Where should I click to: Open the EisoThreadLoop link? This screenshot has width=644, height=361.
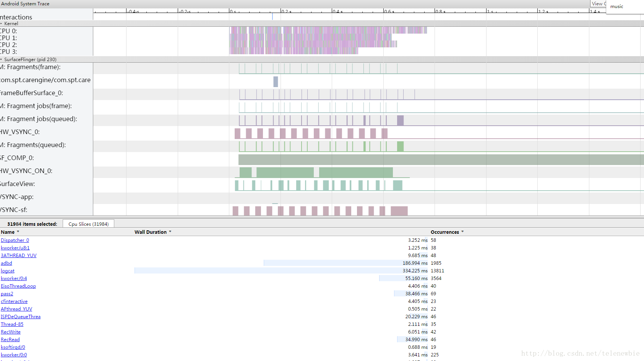pos(18,286)
